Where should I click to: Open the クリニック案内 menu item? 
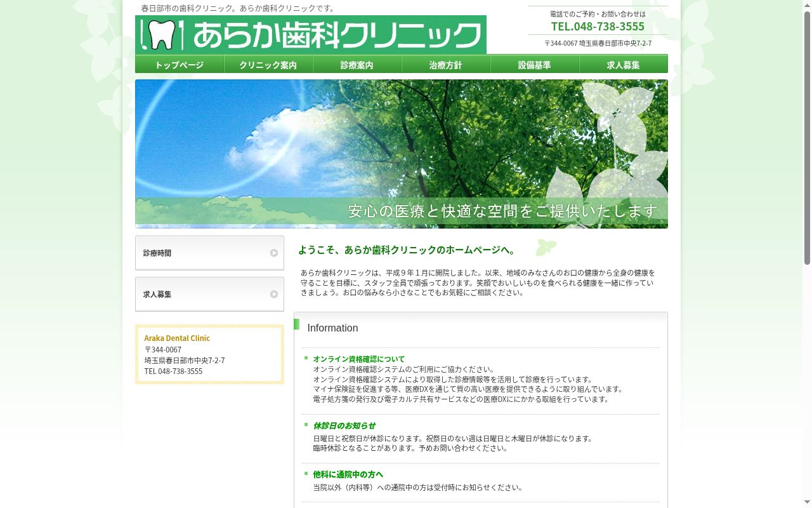click(x=268, y=64)
